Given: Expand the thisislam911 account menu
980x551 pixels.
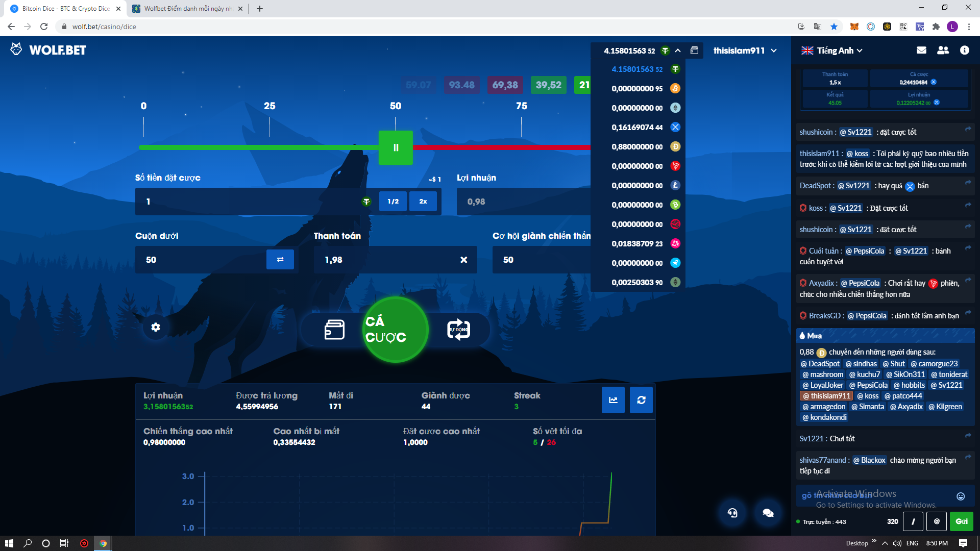Looking at the screenshot, I should tap(745, 51).
